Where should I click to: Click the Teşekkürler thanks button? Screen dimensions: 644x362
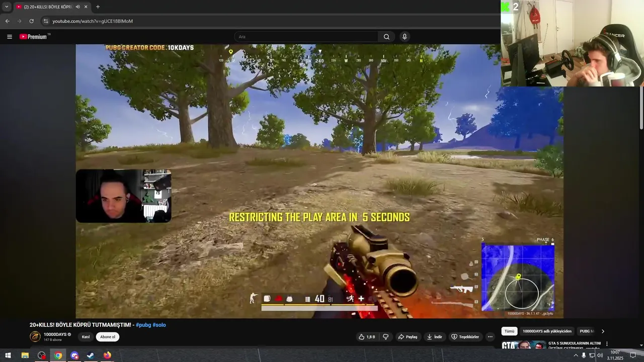tap(465, 337)
